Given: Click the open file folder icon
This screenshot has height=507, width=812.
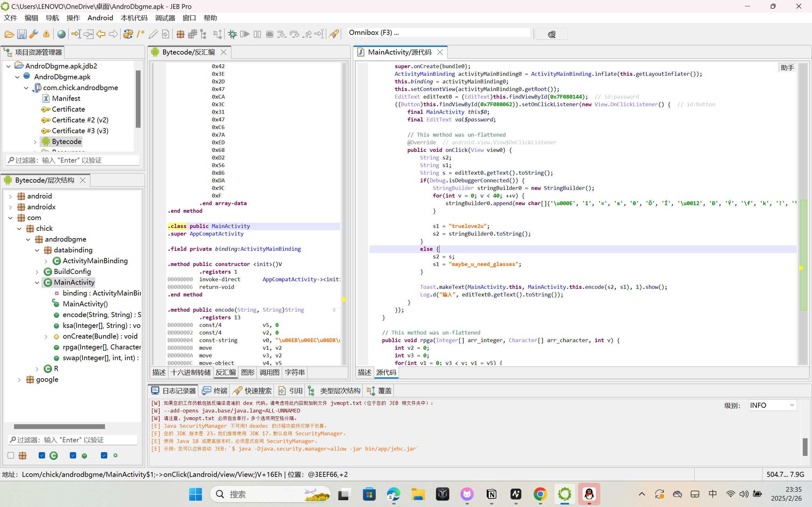Looking at the screenshot, I should pyautogui.click(x=9, y=34).
